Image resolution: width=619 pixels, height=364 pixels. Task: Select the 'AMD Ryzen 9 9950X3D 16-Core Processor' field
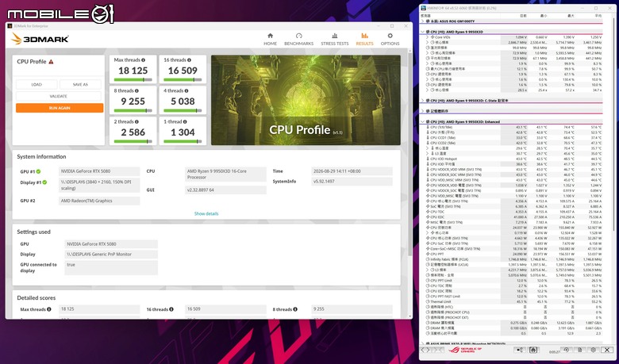(x=226, y=174)
